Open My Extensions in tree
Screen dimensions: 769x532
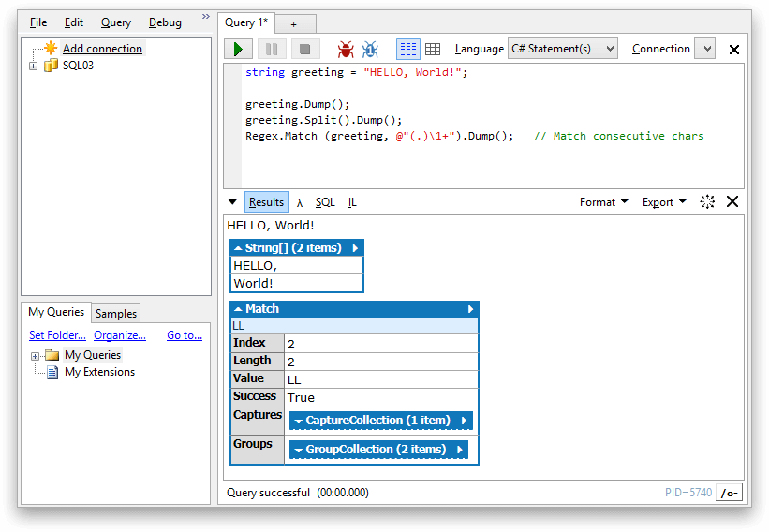pyautogui.click(x=99, y=372)
